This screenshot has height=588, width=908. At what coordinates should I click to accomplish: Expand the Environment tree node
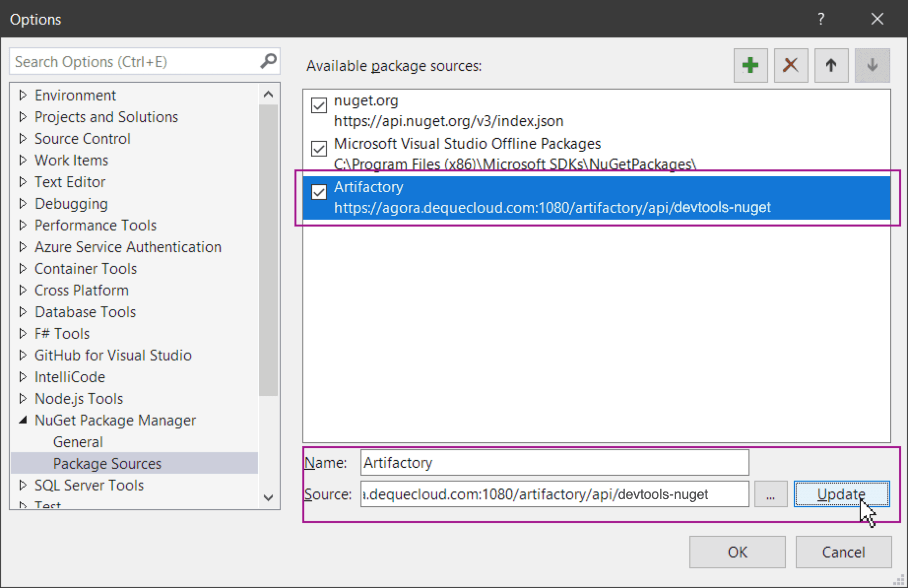click(23, 95)
